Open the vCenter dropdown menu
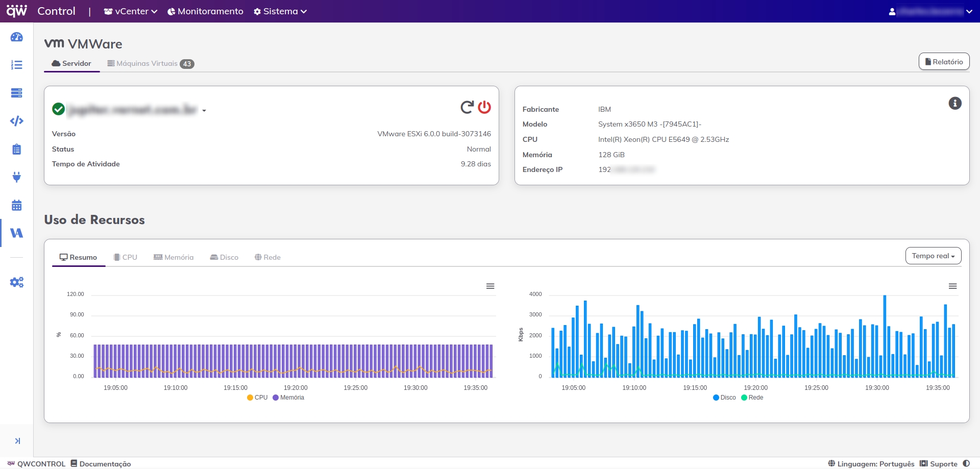Image resolution: width=980 pixels, height=469 pixels. pyautogui.click(x=130, y=11)
